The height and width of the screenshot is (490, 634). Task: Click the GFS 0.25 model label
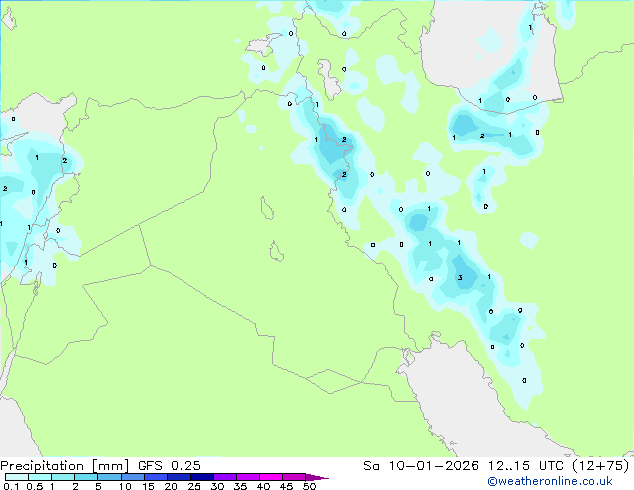coord(169,466)
